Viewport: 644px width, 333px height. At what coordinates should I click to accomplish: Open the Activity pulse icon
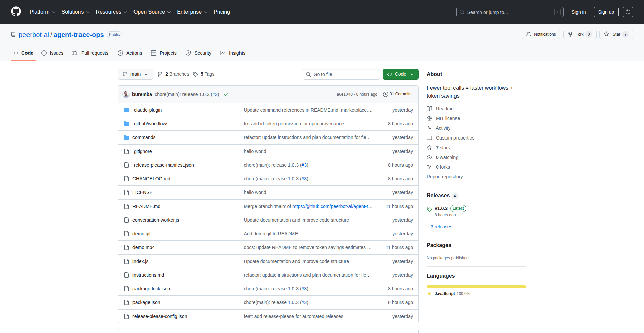[429, 128]
